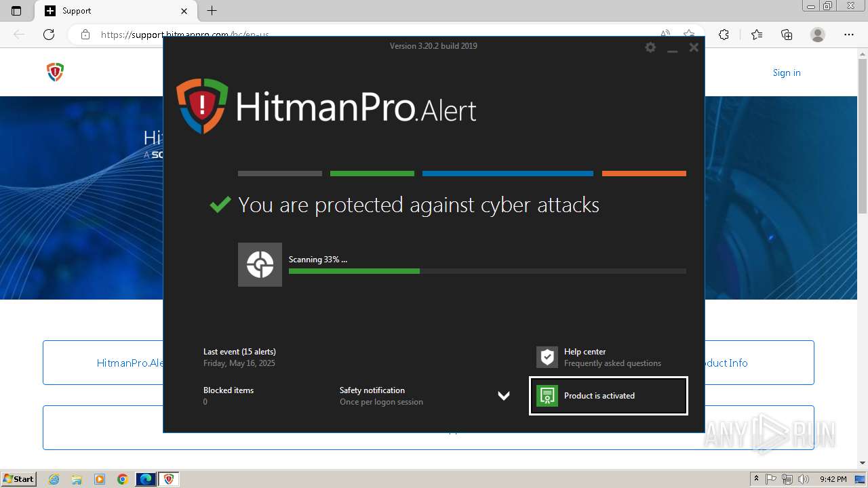Click HitmanPro shield logo on webpage
Screen dimensions: 868x488
pos(55,72)
